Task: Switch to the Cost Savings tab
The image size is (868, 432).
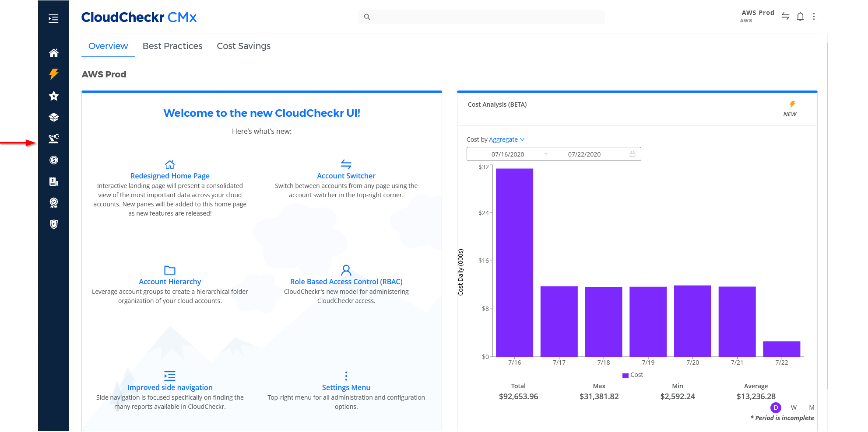Action: (x=244, y=46)
